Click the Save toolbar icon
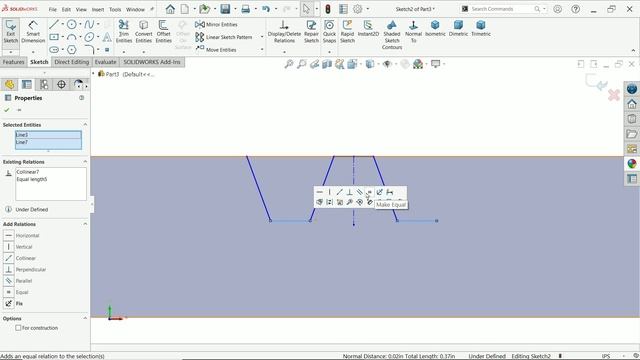This screenshot has height=360, width=640. 225,9
